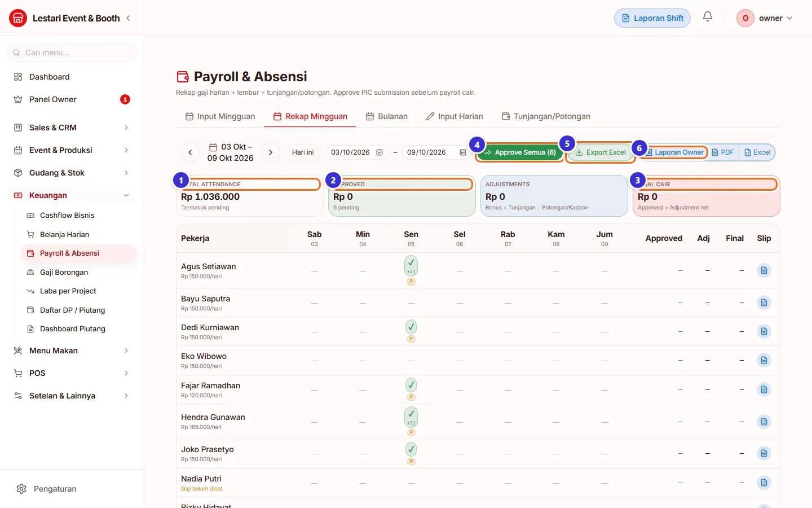Click the notification bell icon
Viewport: 812px width, 508px height.
click(x=708, y=17)
